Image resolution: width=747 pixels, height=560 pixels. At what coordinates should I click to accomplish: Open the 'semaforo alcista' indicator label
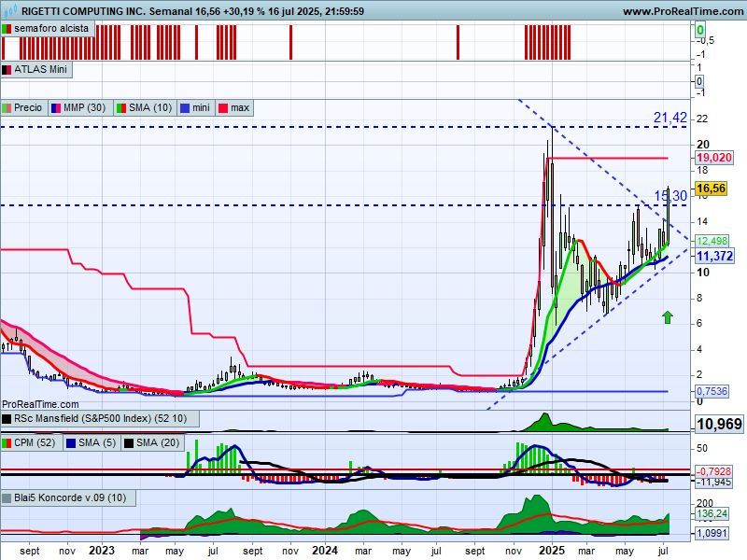(x=47, y=29)
